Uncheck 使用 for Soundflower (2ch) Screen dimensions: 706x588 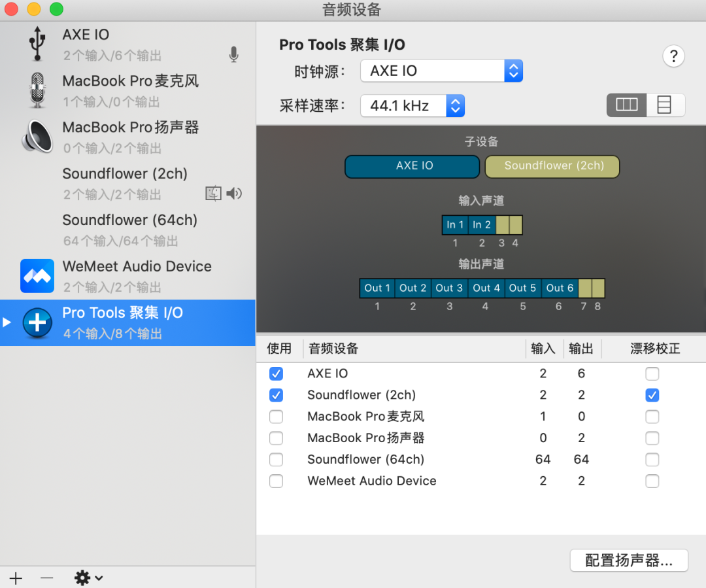pos(276,395)
